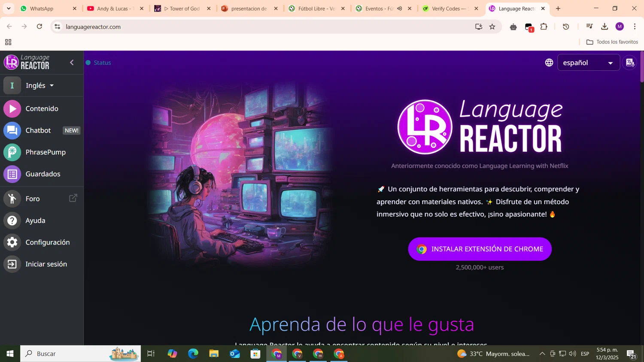Open the Ayuda help section
Image resolution: width=644 pixels, height=362 pixels.
tap(42, 220)
